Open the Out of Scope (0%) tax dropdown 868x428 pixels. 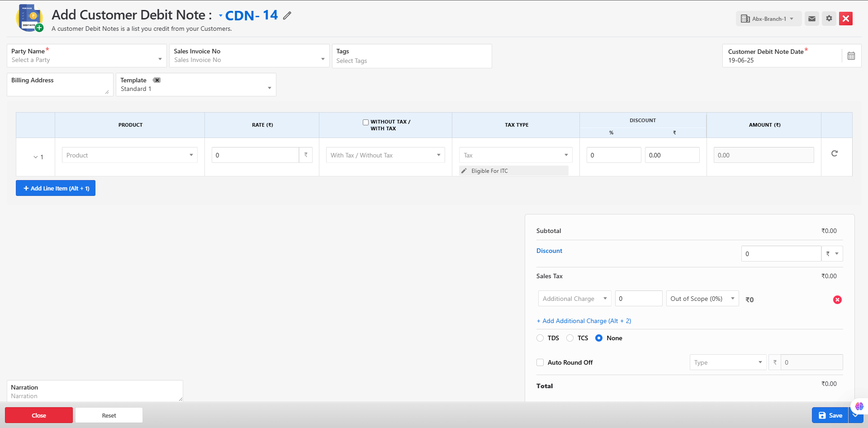tap(702, 299)
